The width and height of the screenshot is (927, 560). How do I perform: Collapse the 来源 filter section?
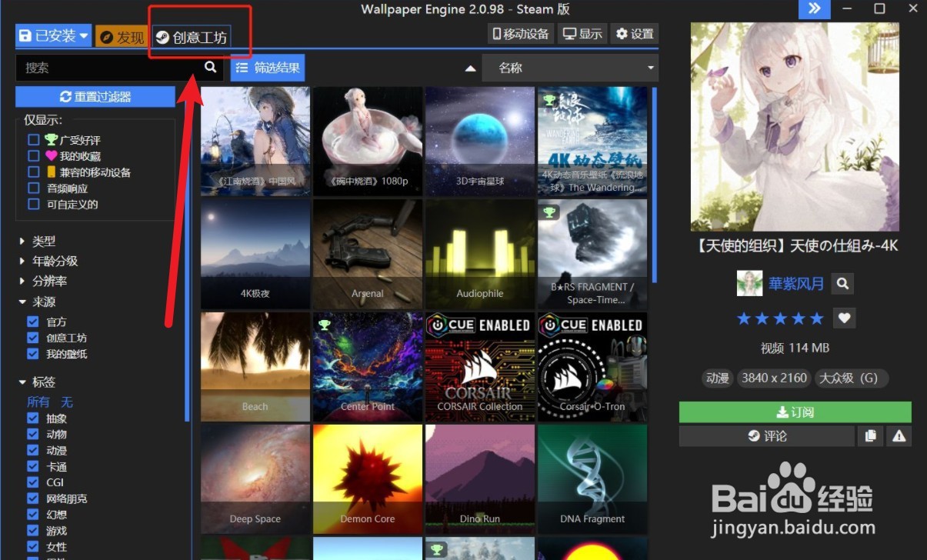[x=38, y=302]
